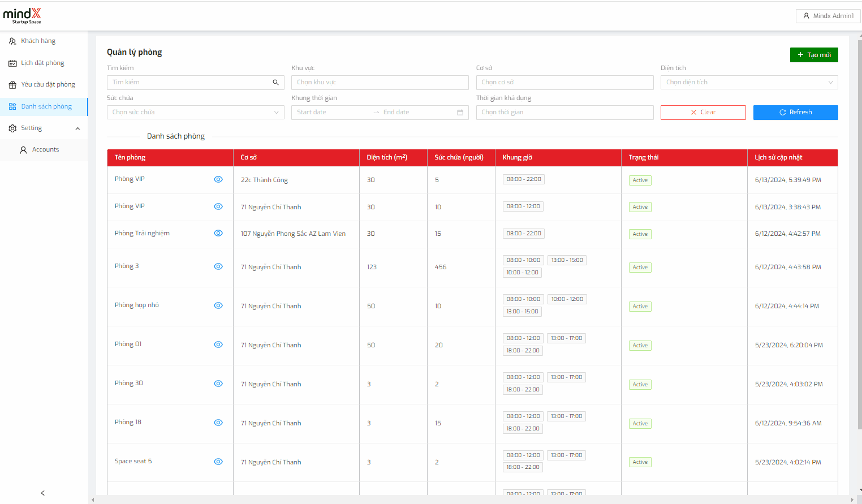Image resolution: width=862 pixels, height=504 pixels.
Task: Click the user icon beside Mindx Admin1
Action: [806, 16]
